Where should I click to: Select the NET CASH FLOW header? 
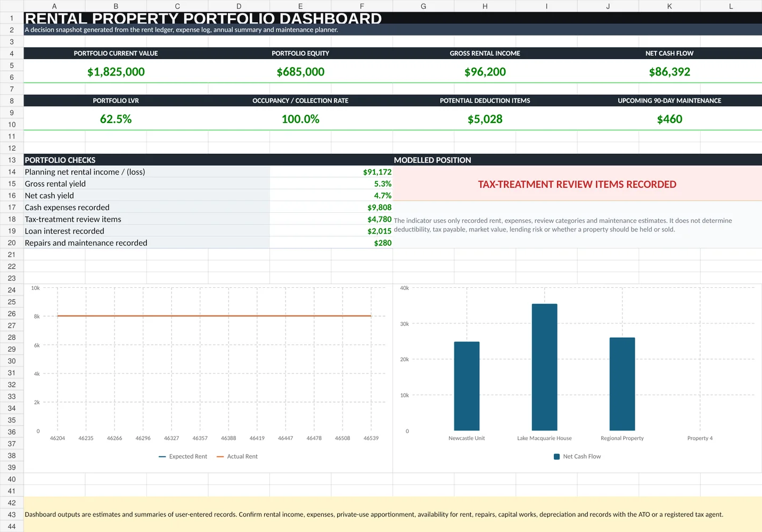tap(669, 53)
